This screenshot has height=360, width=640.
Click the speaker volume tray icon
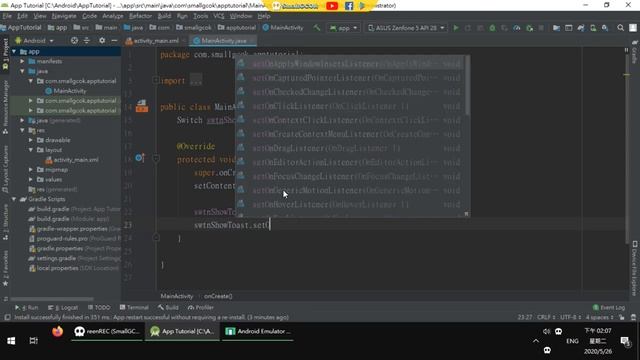[x=546, y=331]
